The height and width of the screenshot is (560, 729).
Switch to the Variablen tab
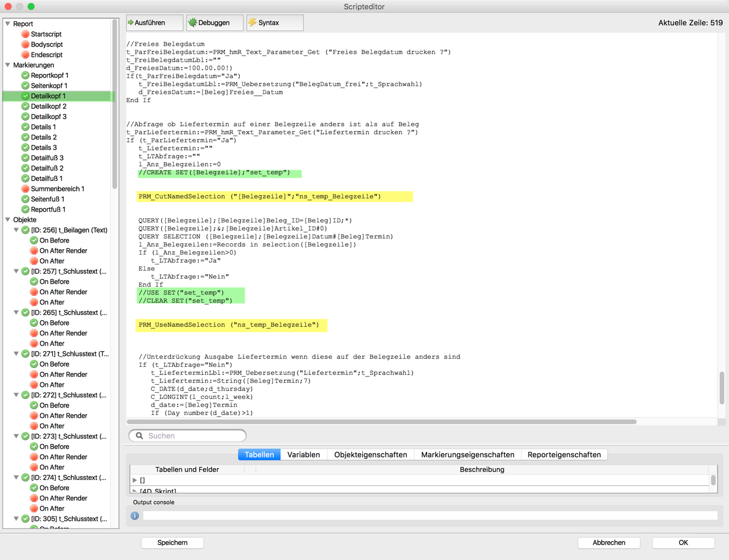coord(303,455)
